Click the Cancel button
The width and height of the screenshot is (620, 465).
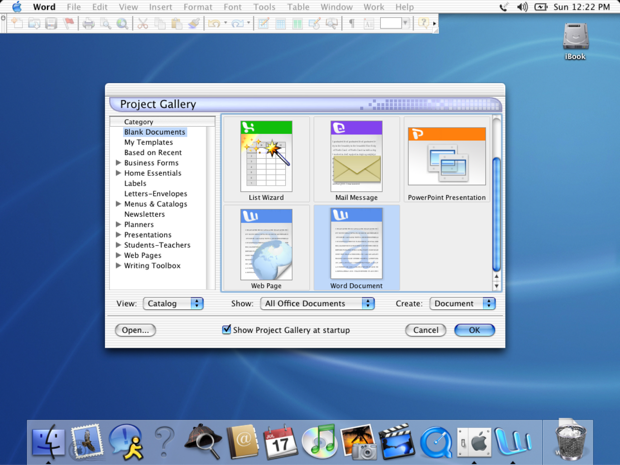(425, 330)
